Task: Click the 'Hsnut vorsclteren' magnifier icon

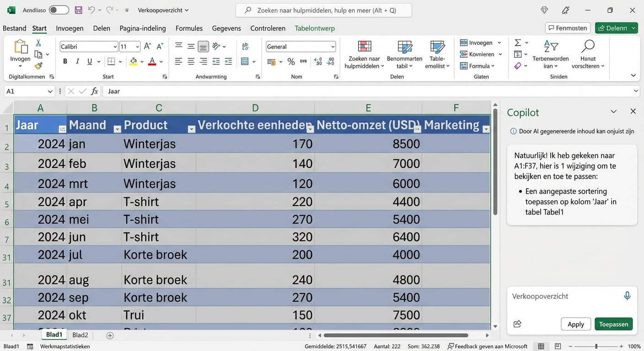Action: pos(588,46)
